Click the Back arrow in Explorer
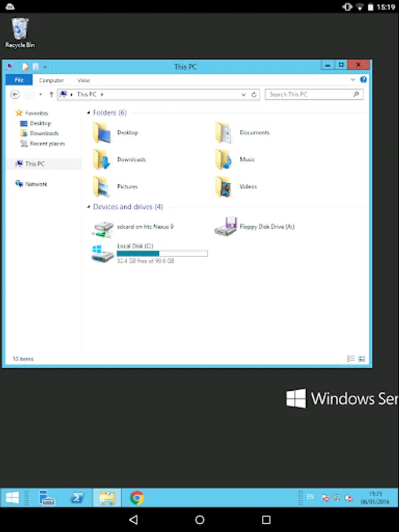399x532 pixels. [x=15, y=95]
